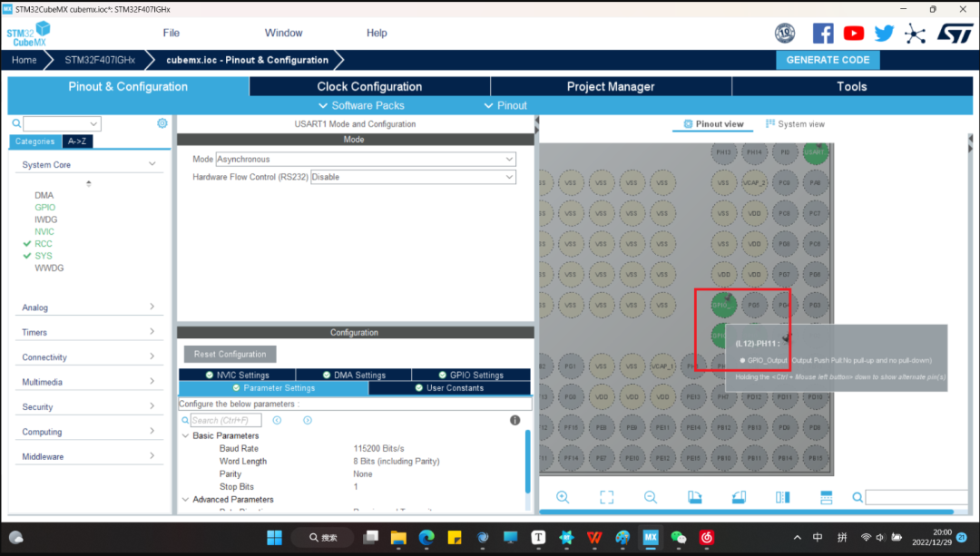Select pin PG3 on the chip

point(815,305)
